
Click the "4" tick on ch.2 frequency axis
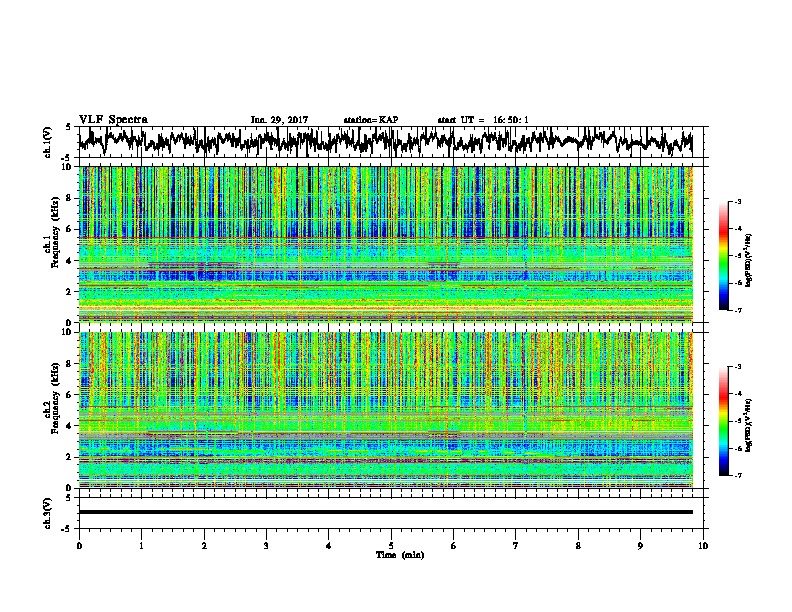(70, 426)
